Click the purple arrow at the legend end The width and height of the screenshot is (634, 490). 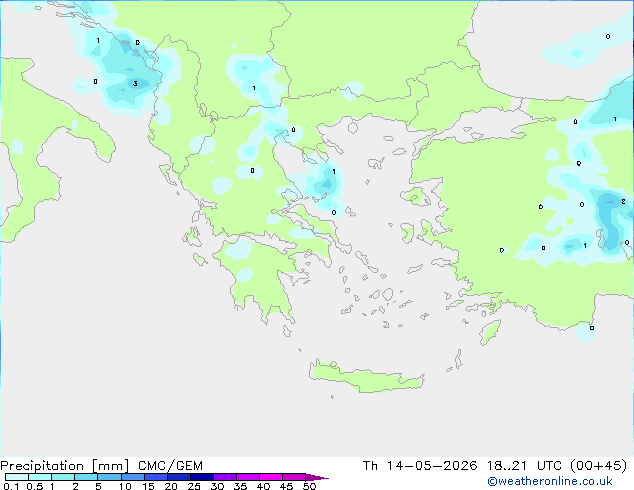(317, 477)
